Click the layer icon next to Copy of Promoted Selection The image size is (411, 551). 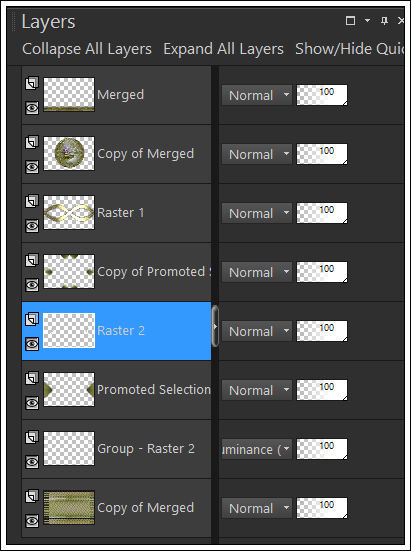[32, 261]
